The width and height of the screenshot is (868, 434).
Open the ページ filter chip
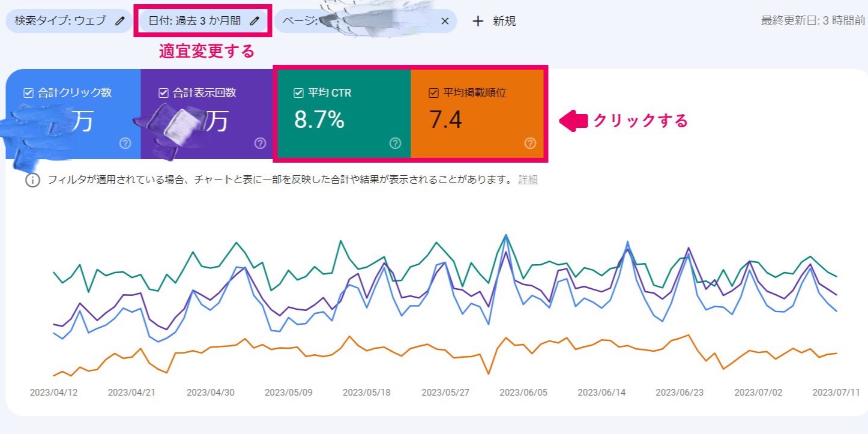pyautogui.click(x=366, y=21)
